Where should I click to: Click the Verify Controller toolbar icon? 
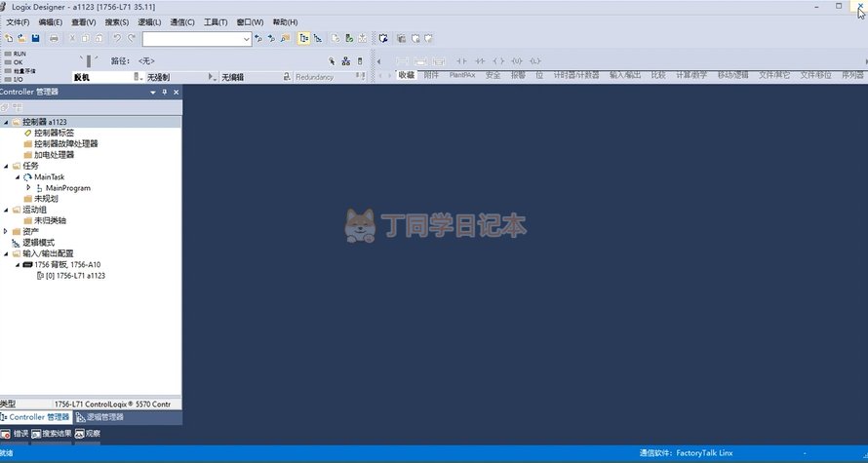point(349,38)
